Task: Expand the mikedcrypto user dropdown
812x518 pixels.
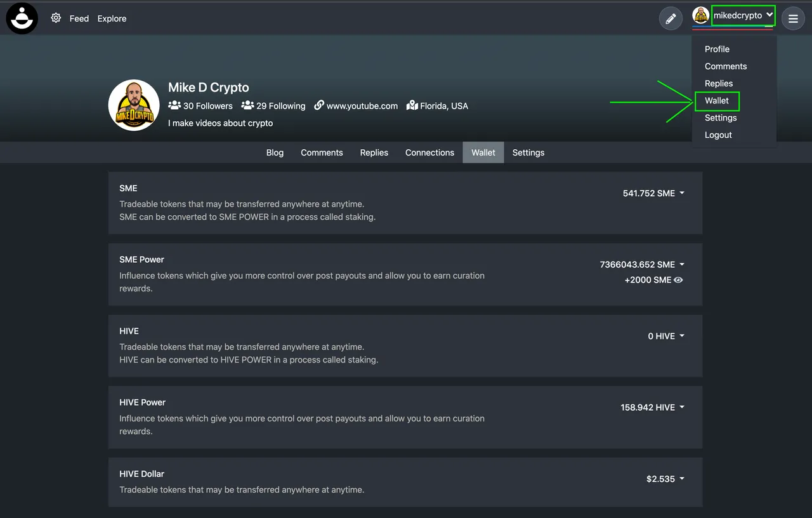Action: (x=743, y=15)
